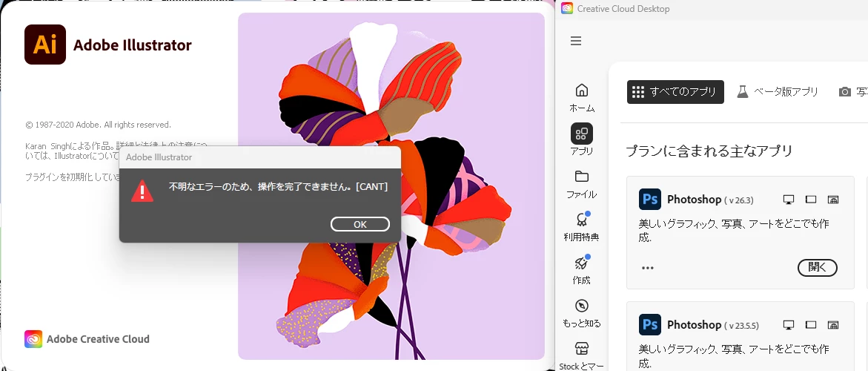Click OK in the Illustrator error dialog
The width and height of the screenshot is (868, 371).
click(360, 224)
